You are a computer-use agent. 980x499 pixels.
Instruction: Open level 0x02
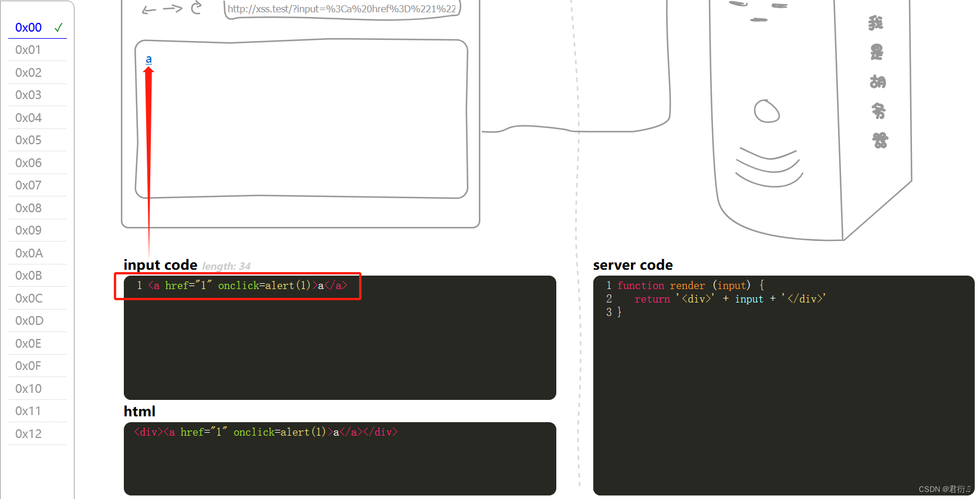coord(28,73)
